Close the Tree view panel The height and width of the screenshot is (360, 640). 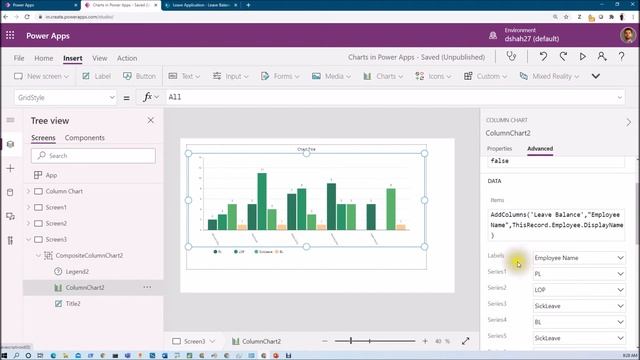pyautogui.click(x=151, y=120)
